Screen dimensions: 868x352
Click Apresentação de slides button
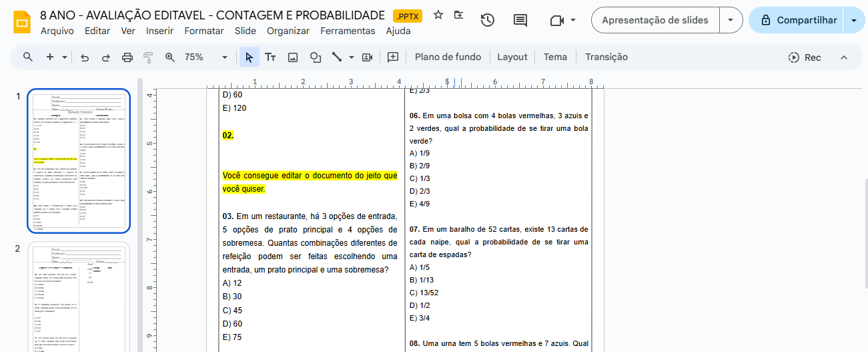click(x=655, y=20)
